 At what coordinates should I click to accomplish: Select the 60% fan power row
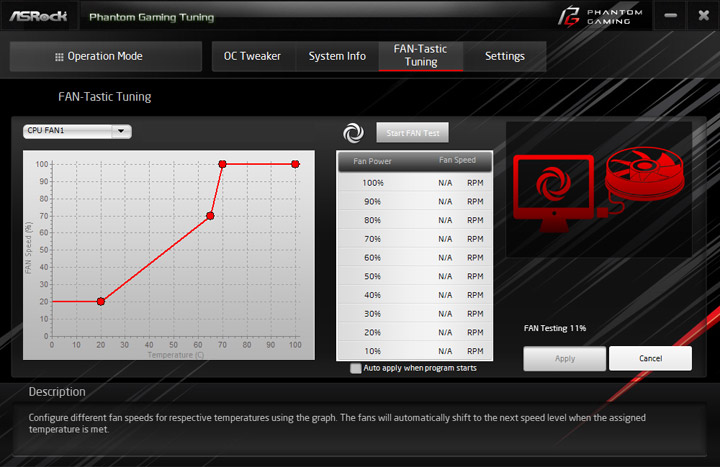[x=415, y=258]
